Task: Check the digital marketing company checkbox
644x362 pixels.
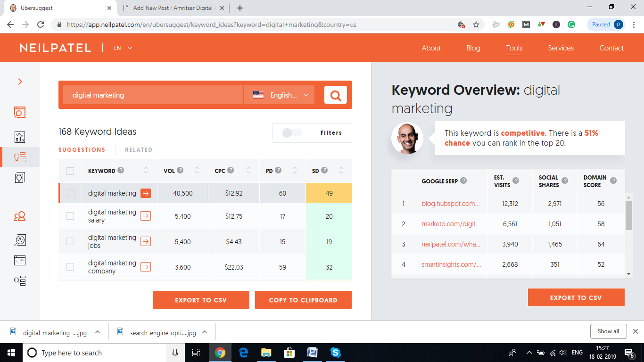Action: 70,267
